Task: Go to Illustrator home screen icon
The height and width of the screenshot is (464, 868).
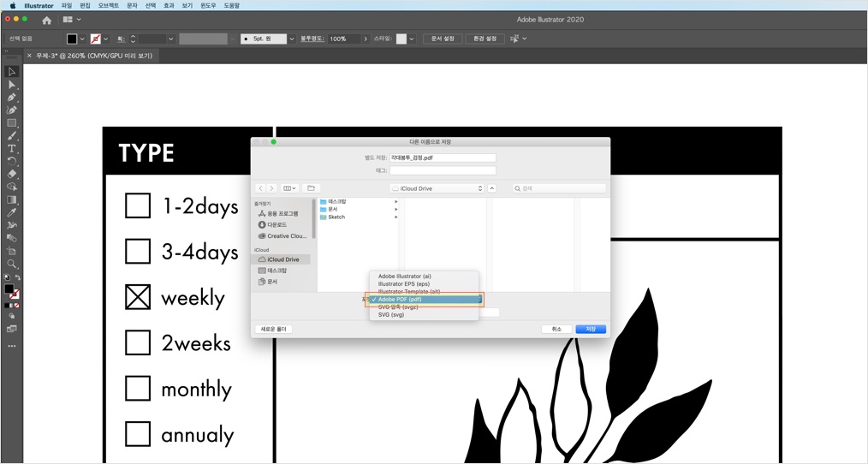Action: click(x=46, y=20)
